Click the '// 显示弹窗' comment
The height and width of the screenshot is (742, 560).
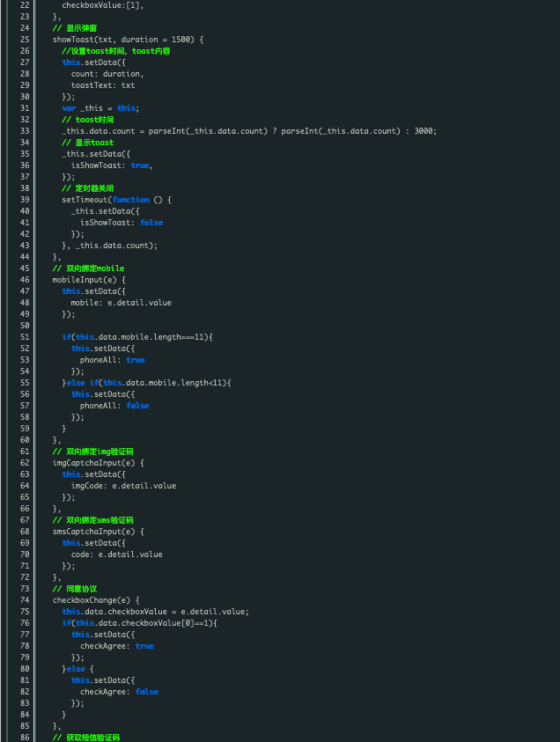point(75,28)
